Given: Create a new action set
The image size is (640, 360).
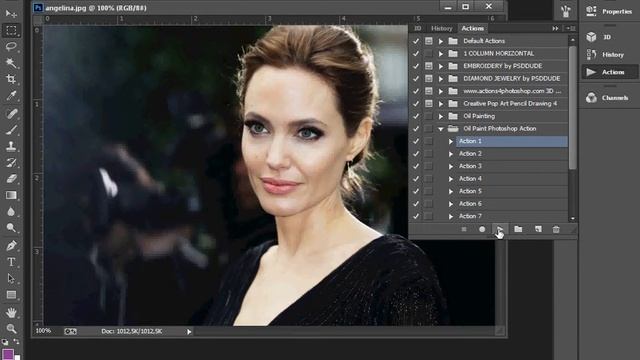Looking at the screenshot, I should tap(518, 229).
